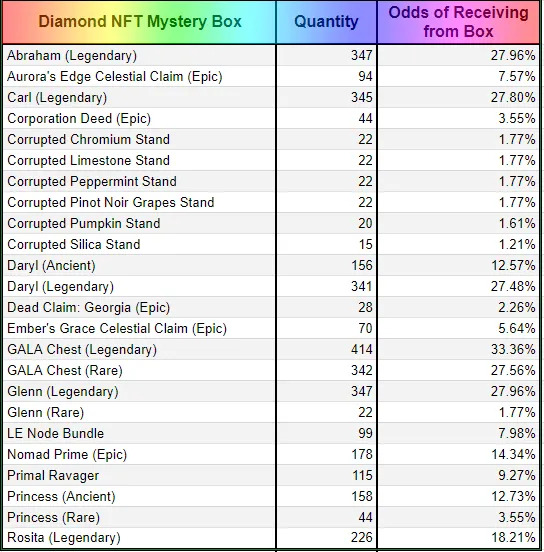Click the Carl (Legendary) row name
Screen dimensions: 544x552
point(139,98)
